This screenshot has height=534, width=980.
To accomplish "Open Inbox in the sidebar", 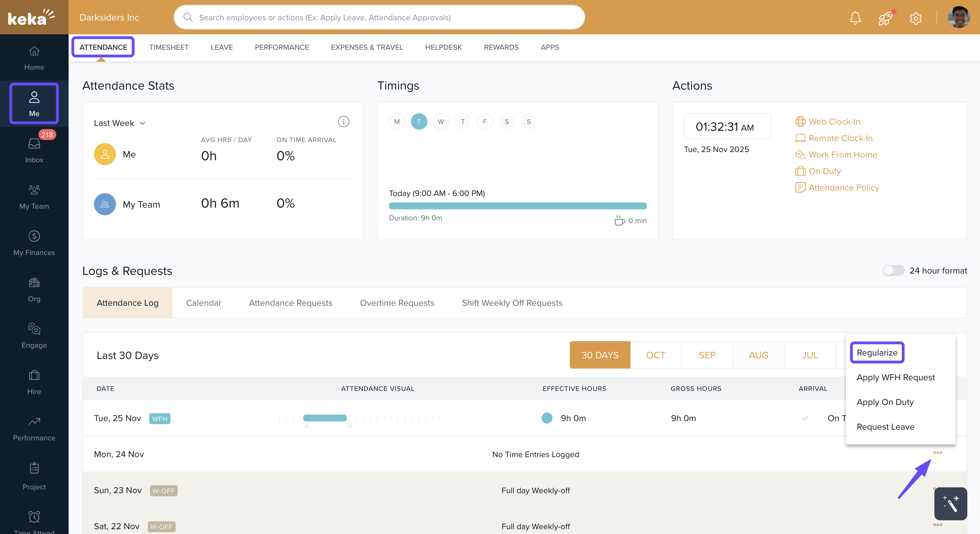I will click(34, 150).
